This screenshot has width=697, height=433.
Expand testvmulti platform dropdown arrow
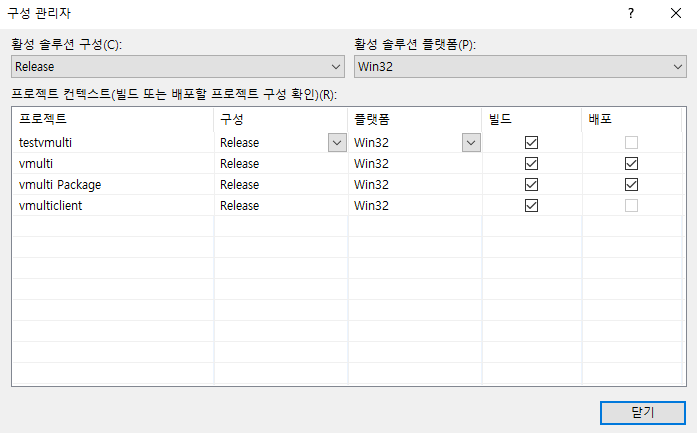tap(470, 142)
